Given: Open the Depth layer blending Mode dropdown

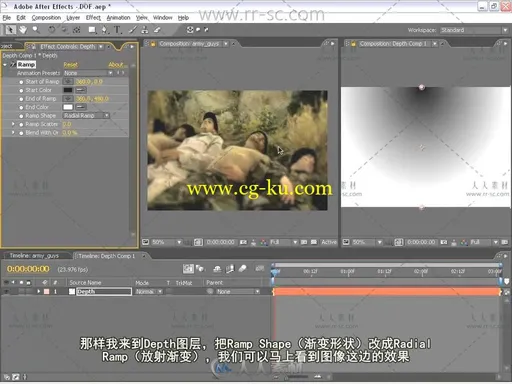Looking at the screenshot, I should [x=149, y=291].
